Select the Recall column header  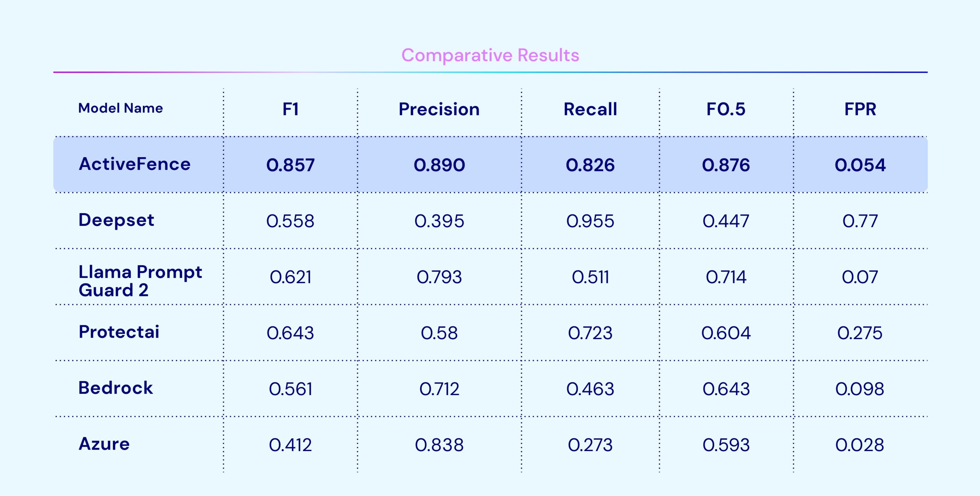[x=590, y=110]
